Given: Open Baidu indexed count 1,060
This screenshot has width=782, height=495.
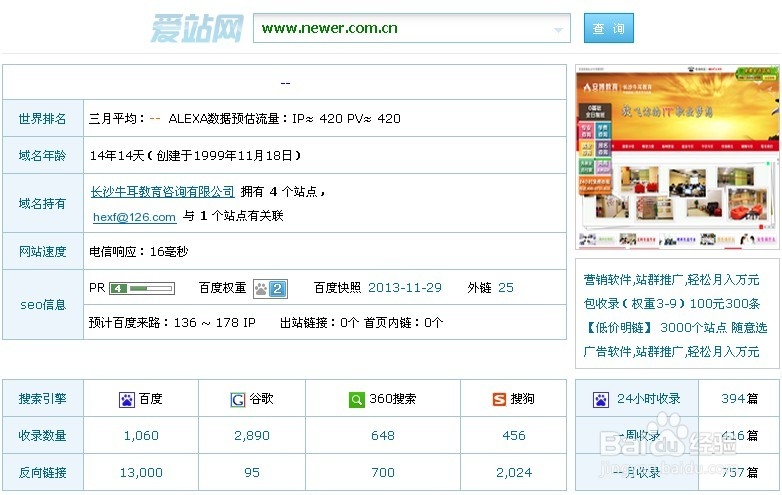Looking at the screenshot, I should [141, 436].
